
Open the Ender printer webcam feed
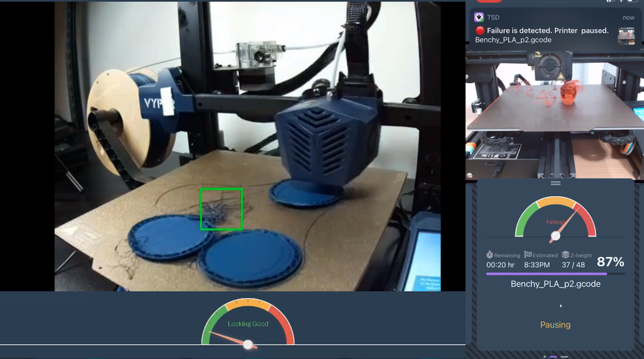coord(555,115)
